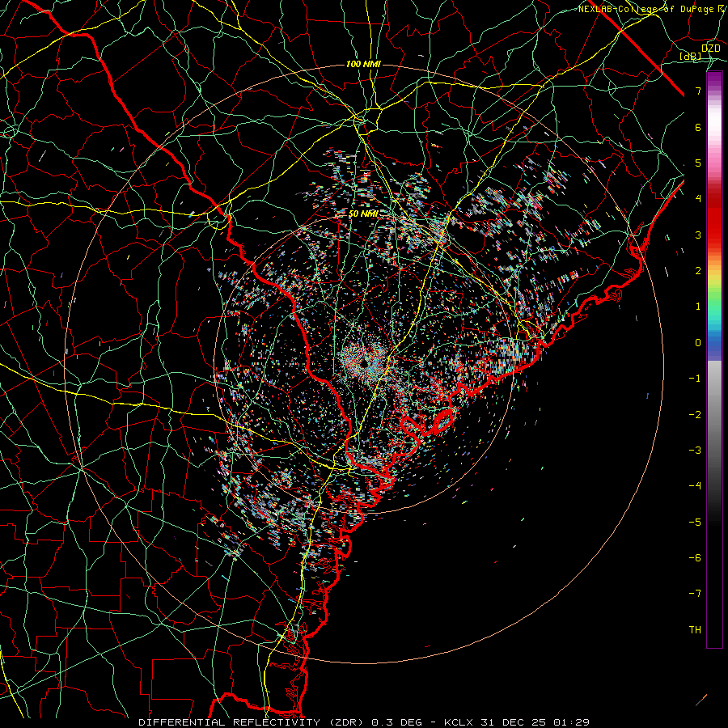
Task: Click "DIFFERENTIAL REFLECTIVITY" in the bottom caption
Action: pyautogui.click(x=230, y=722)
